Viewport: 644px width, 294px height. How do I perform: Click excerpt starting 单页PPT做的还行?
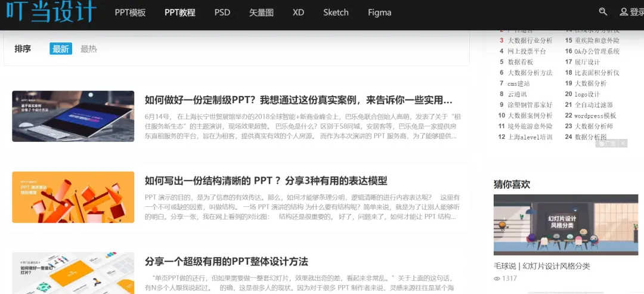(x=301, y=283)
